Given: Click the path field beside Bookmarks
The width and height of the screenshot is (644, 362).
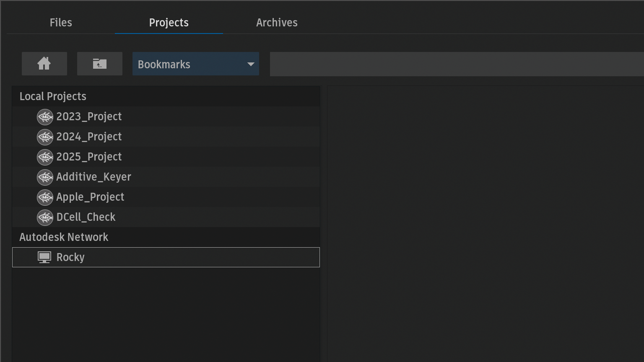Looking at the screenshot, I should pos(456,64).
